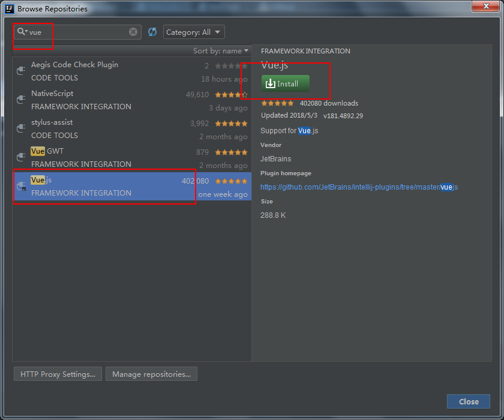Click the Vue GWT plugin icon
The height and width of the screenshot is (420, 504).
(x=21, y=157)
